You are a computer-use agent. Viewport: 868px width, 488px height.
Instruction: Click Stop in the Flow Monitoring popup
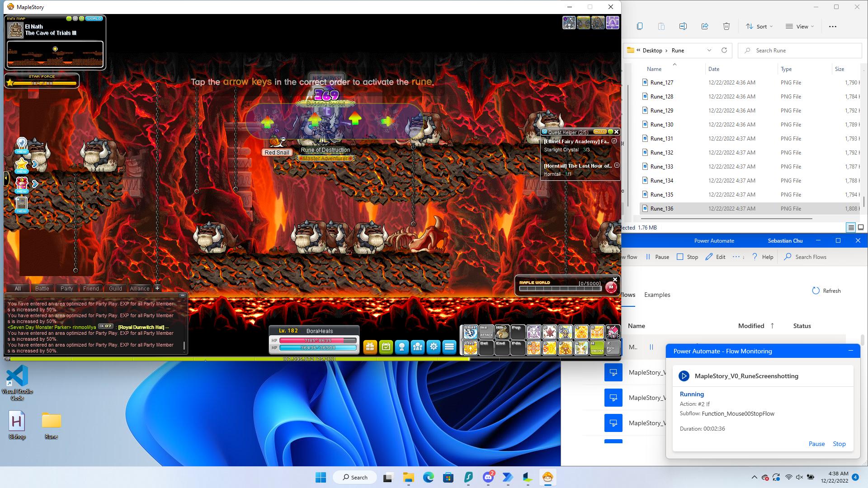click(x=839, y=444)
